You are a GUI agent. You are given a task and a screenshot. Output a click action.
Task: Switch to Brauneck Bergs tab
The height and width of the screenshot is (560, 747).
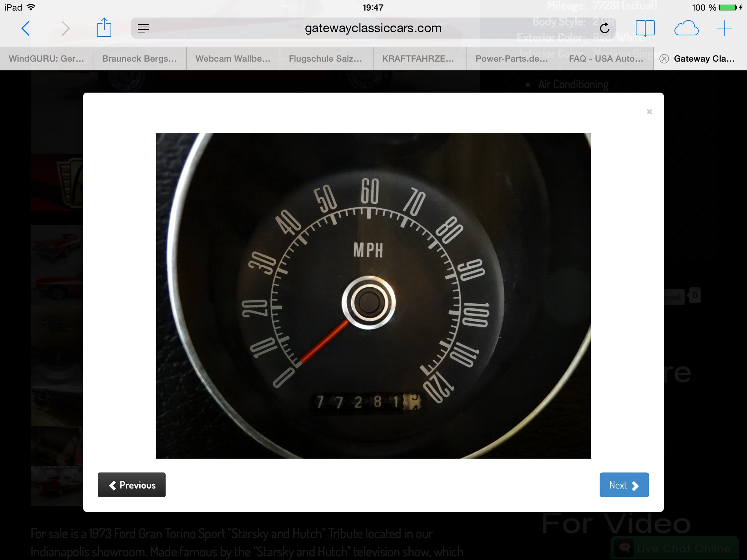tap(139, 59)
